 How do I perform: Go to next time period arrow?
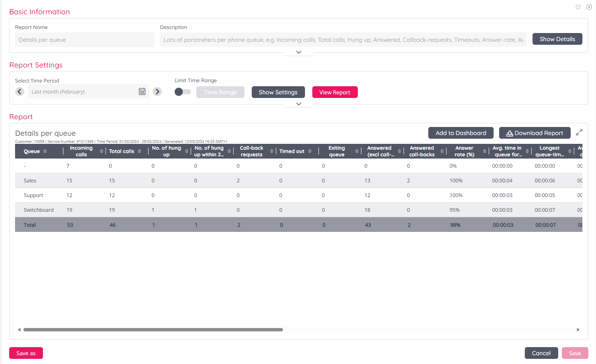point(157,92)
